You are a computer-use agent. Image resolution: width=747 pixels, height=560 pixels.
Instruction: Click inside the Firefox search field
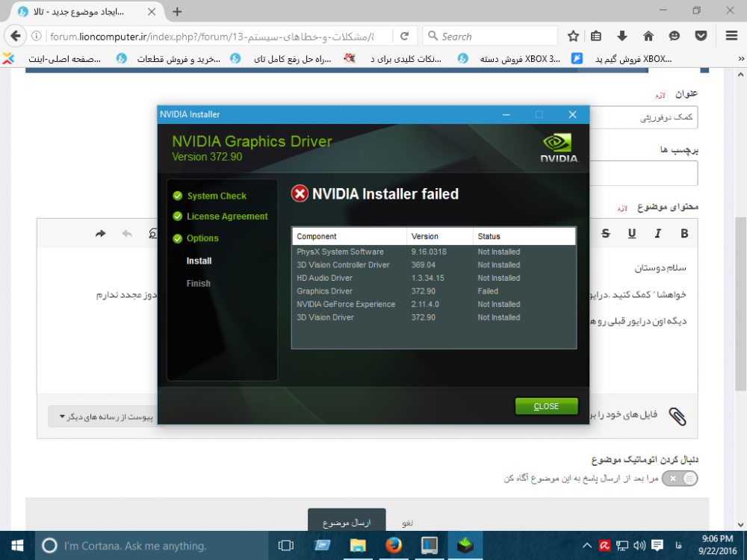click(x=489, y=36)
